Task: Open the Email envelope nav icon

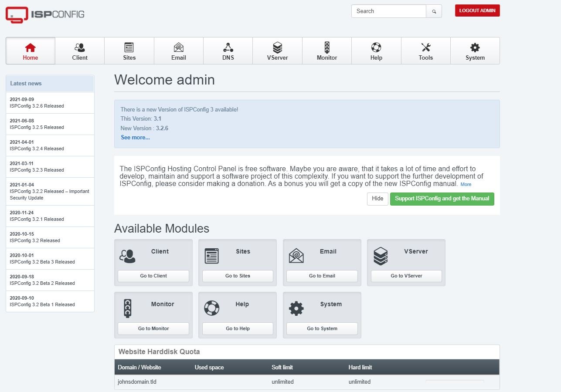Action: tap(178, 47)
